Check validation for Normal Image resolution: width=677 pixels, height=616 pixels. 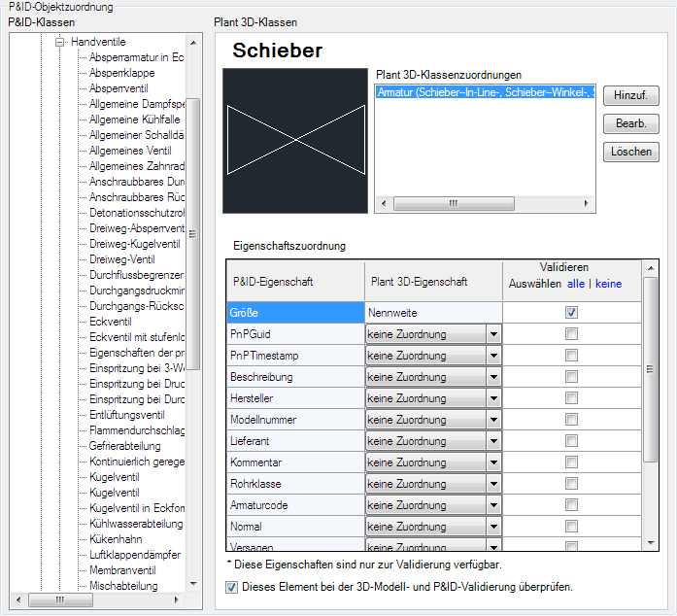click(x=571, y=527)
